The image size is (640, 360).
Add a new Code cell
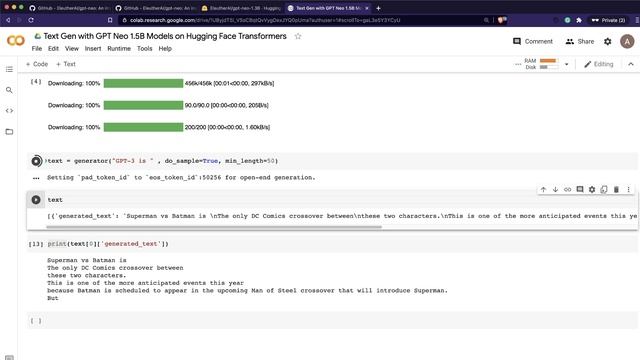click(37, 64)
